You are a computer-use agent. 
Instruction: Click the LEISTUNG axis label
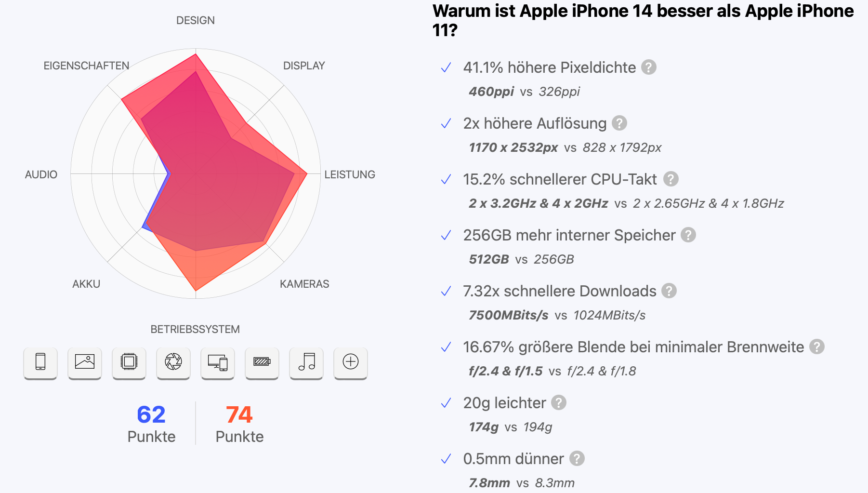[x=350, y=174]
